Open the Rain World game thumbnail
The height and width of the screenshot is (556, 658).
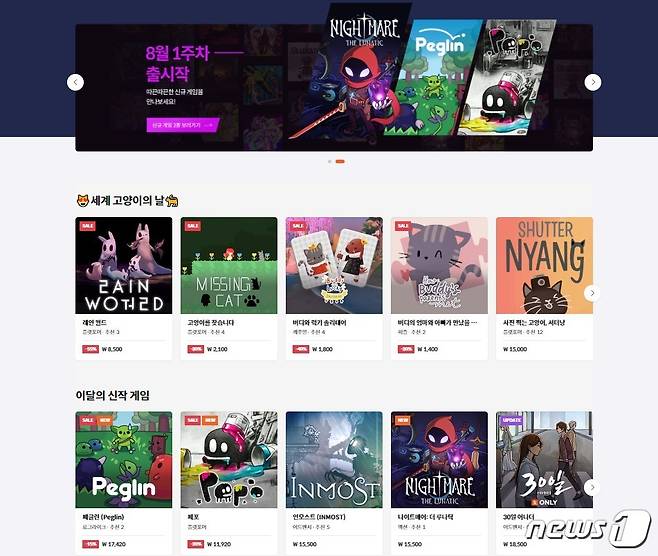(124, 265)
